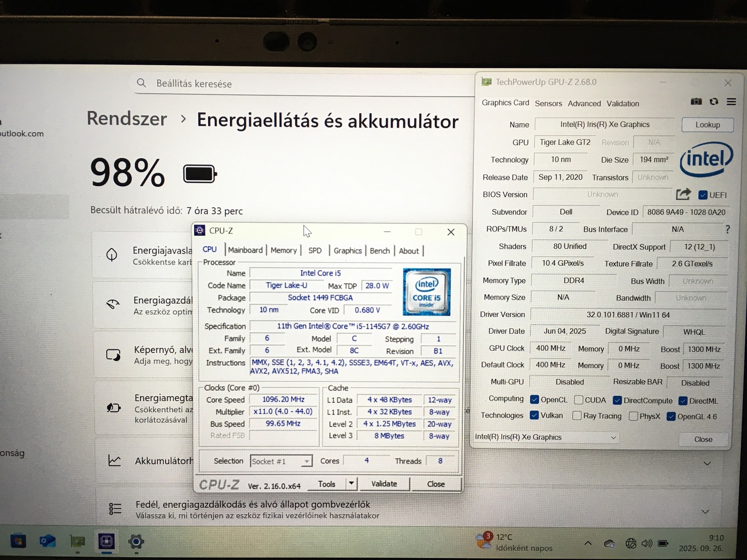
Task: Click the GPU name field Intel Iris Xe
Action: 605,125
